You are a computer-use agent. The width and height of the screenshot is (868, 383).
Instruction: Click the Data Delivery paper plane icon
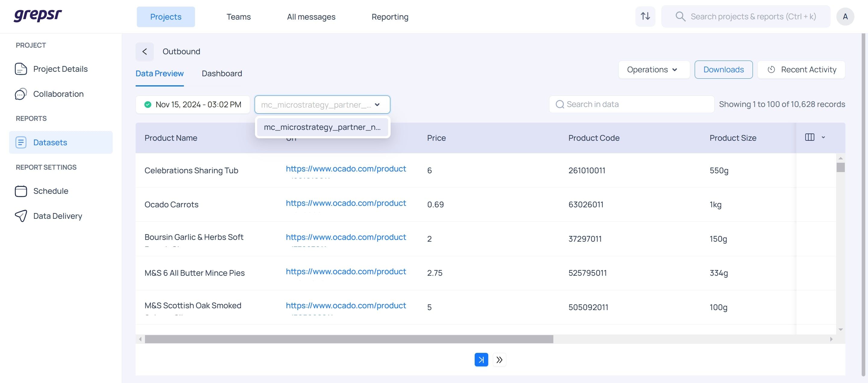point(20,216)
